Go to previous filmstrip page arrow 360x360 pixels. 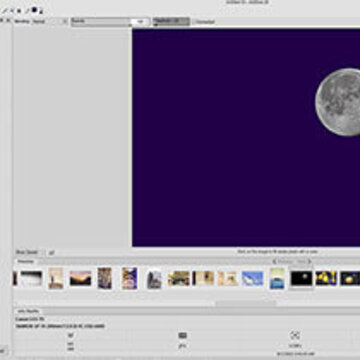click(x=274, y=262)
